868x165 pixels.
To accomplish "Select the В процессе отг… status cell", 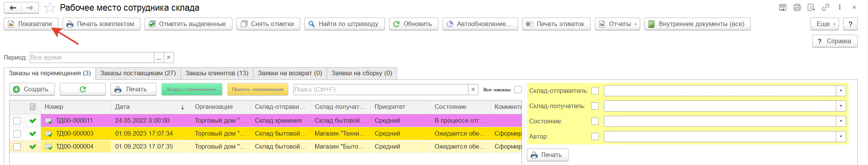I will (x=460, y=121).
